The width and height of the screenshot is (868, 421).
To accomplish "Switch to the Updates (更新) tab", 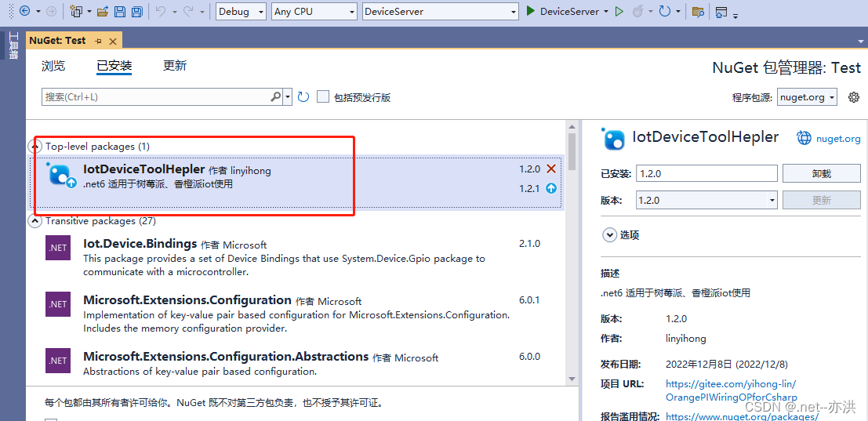I will (x=175, y=66).
